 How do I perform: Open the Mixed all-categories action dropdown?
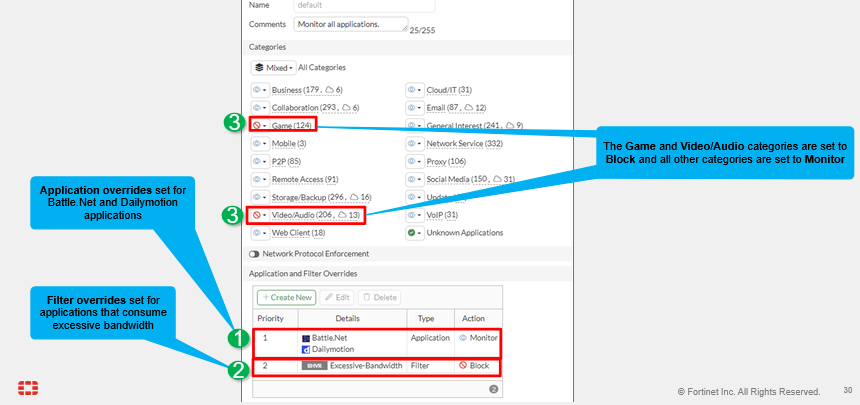click(274, 68)
